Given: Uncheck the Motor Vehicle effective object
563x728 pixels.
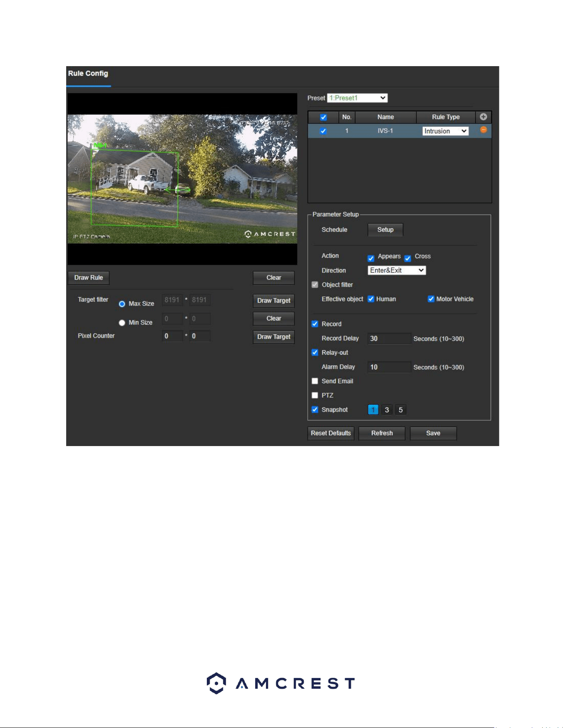Looking at the screenshot, I should [431, 299].
